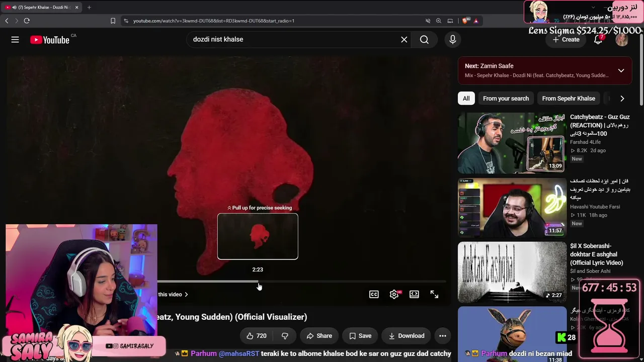Download the video
This screenshot has height=362, width=644.
[x=406, y=336]
